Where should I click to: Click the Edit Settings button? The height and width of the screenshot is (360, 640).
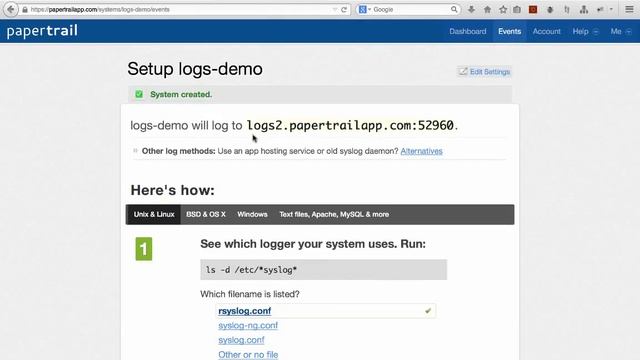click(484, 72)
